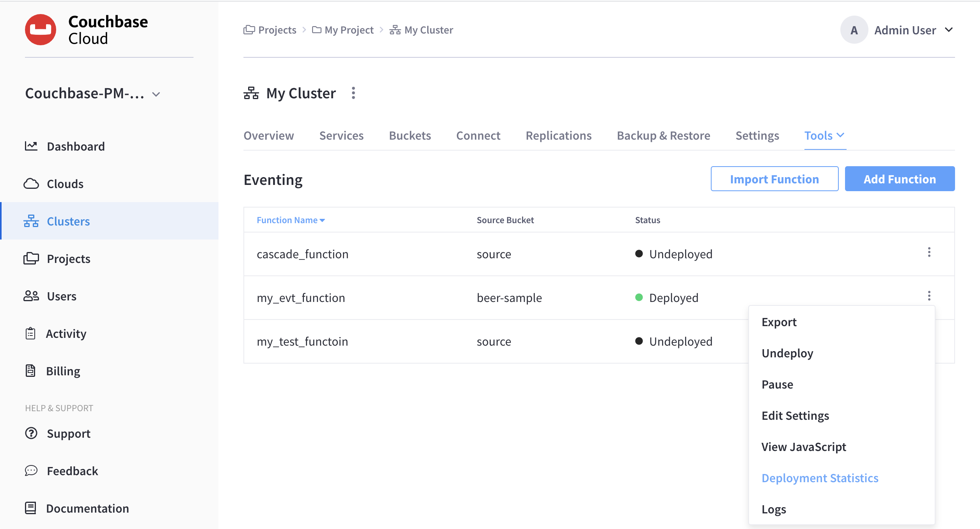Open the Tools tab dropdown
The width and height of the screenshot is (980, 529).
click(824, 136)
